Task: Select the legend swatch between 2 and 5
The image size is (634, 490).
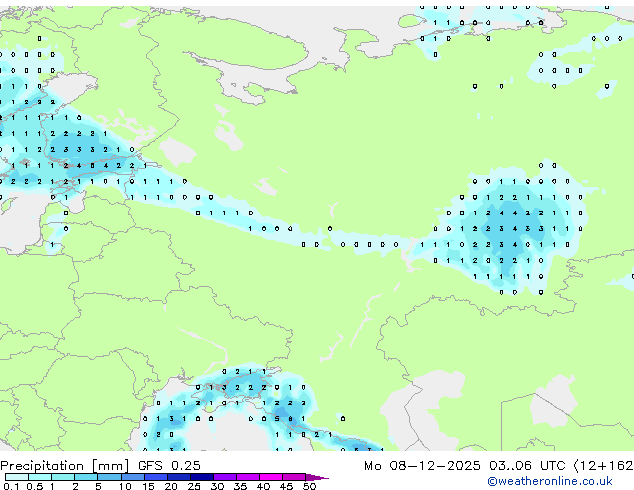Action: point(86,477)
